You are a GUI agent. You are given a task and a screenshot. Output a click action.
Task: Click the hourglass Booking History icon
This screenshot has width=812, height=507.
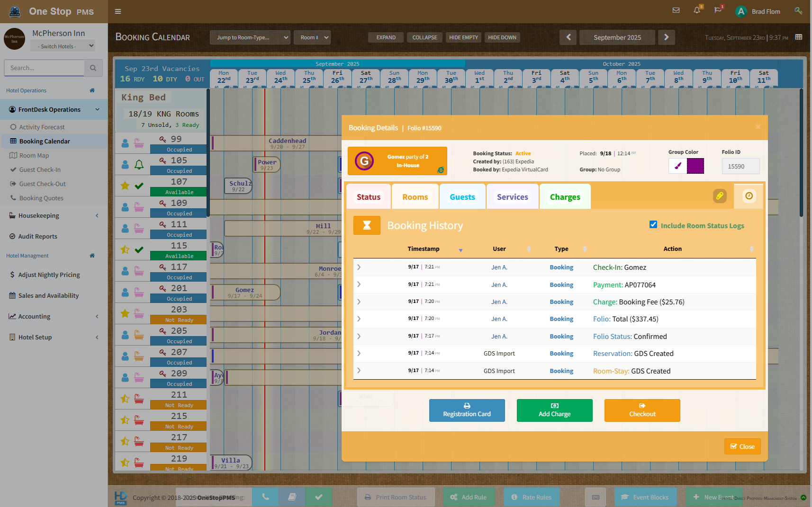pyautogui.click(x=367, y=225)
